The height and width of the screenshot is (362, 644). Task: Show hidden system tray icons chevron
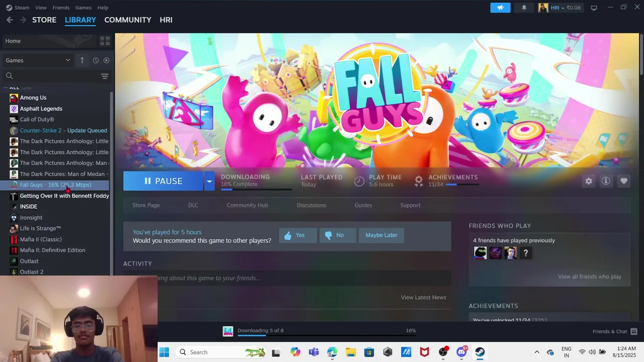(x=537, y=352)
